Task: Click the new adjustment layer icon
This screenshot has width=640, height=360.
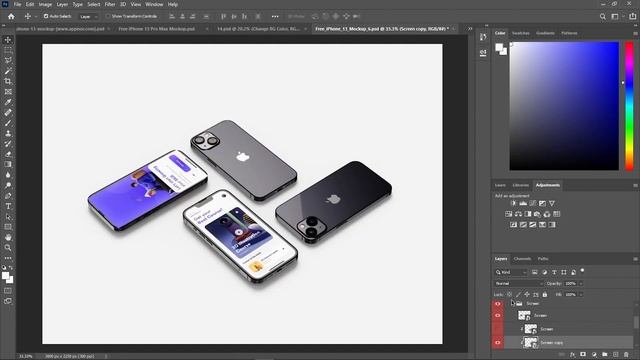Action: (594, 355)
